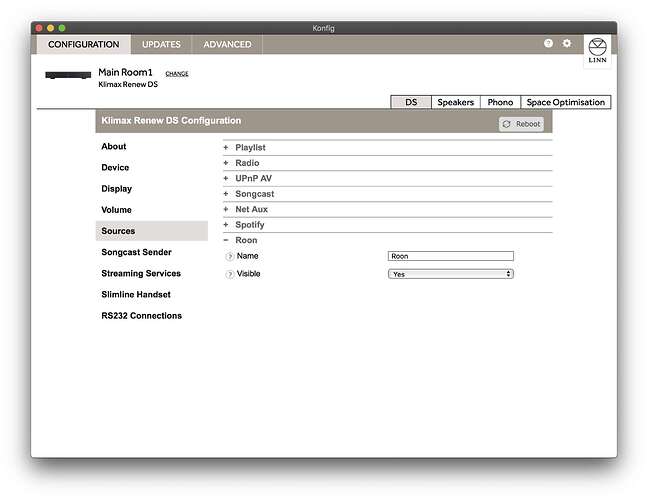Click the Klimax Renew DS device image
Viewport: 649px width, 500px height.
coord(68,76)
